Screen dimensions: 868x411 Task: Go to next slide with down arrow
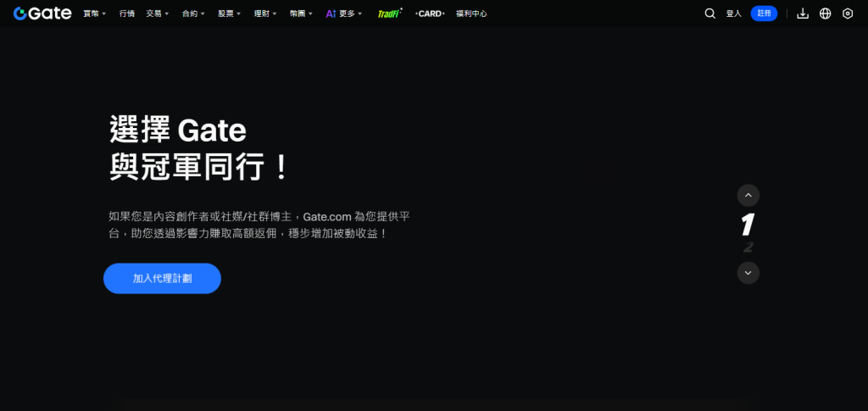pos(748,273)
